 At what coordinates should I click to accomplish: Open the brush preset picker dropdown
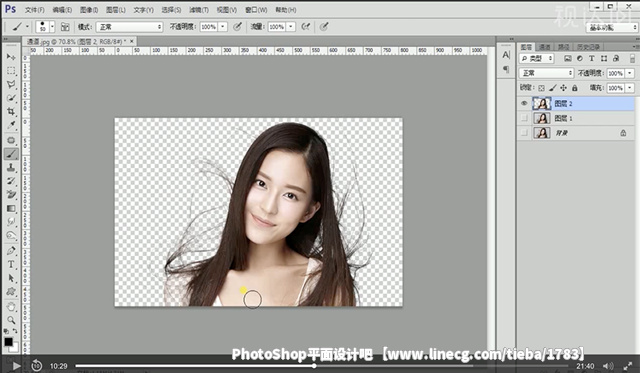pyautogui.click(x=52, y=27)
